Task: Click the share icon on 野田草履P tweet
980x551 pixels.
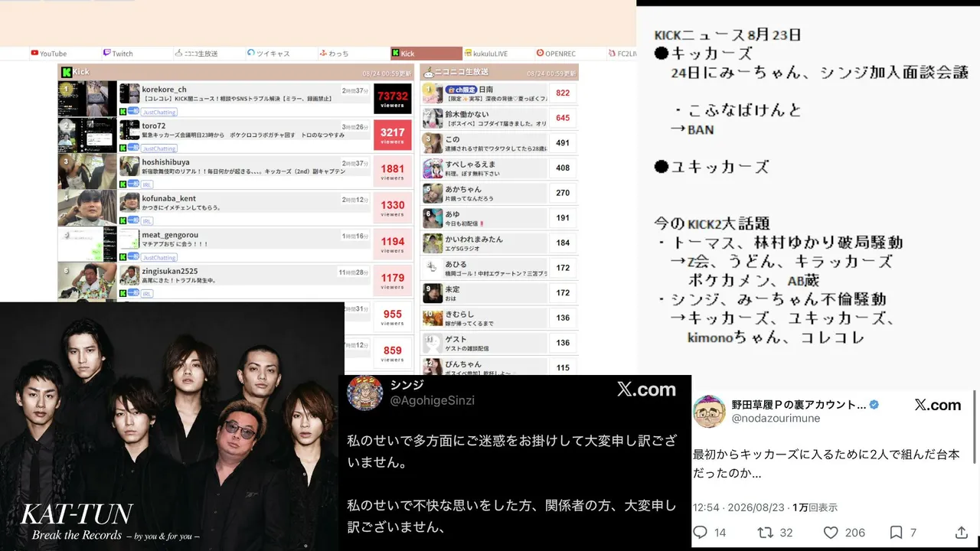Action: click(962, 533)
